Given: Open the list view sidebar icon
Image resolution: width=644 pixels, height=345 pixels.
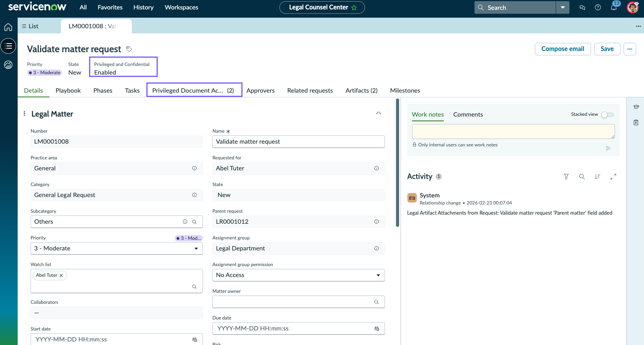Looking at the screenshot, I should (x=8, y=46).
